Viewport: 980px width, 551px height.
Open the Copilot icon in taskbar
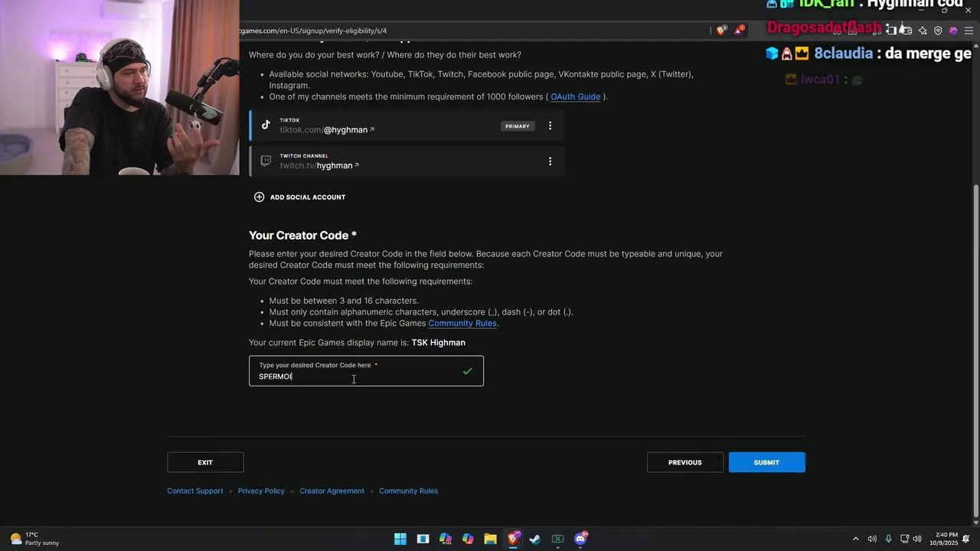pos(468,539)
